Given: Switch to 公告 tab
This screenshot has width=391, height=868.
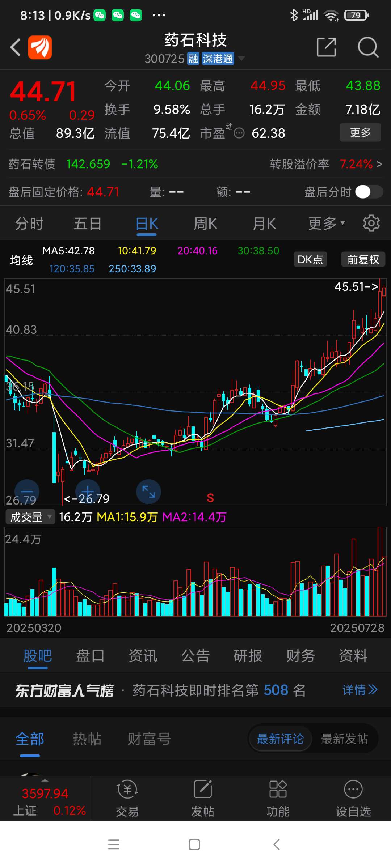Looking at the screenshot, I should [x=195, y=656].
